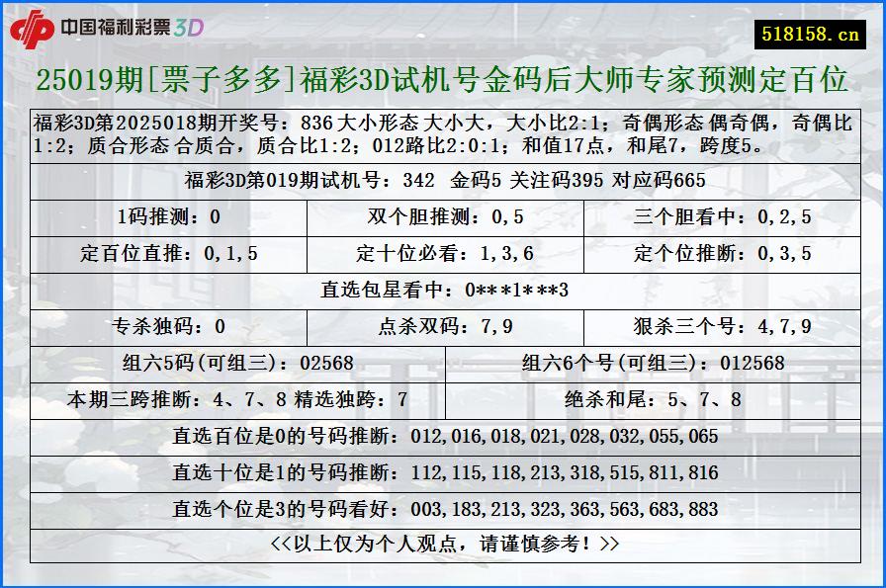Select the 1码推测：0 cell
Viewport: 886px width, 588px height.
(167, 214)
